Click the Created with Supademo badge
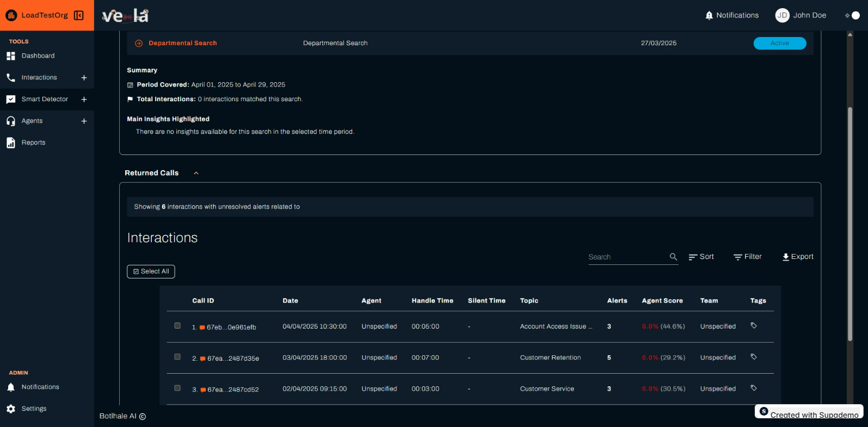Viewport: 868px width, 427px height. [809, 412]
